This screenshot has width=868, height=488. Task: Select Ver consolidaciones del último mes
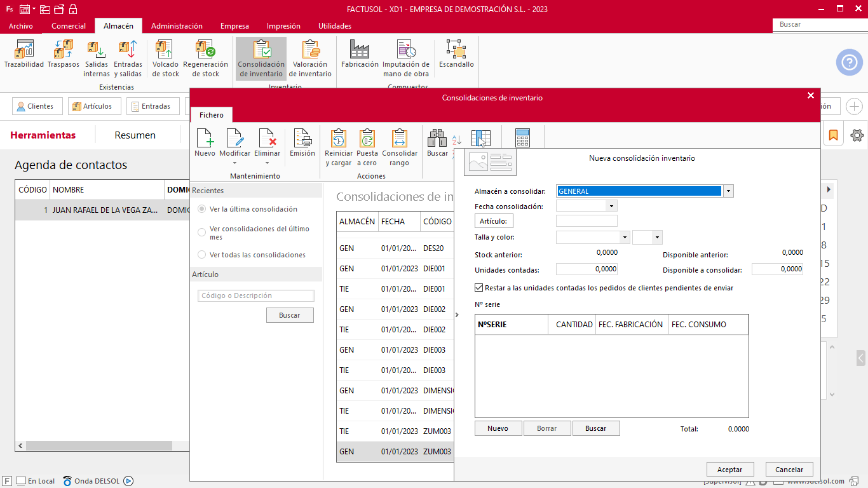point(202,233)
